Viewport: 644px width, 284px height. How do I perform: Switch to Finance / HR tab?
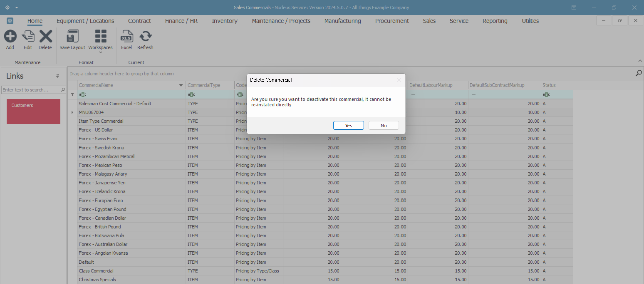181,21
